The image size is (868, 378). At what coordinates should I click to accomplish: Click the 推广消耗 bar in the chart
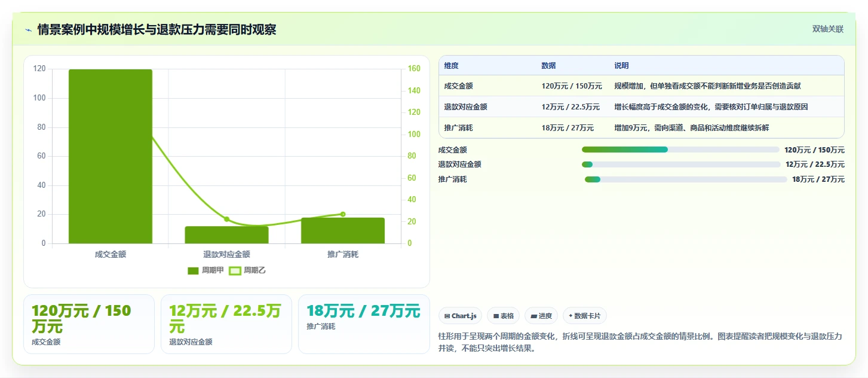(343, 230)
